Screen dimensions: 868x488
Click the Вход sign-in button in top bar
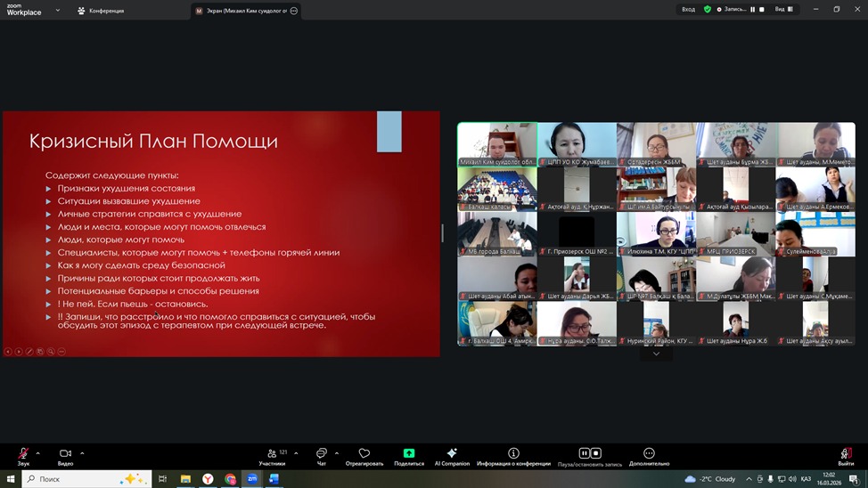pos(688,9)
